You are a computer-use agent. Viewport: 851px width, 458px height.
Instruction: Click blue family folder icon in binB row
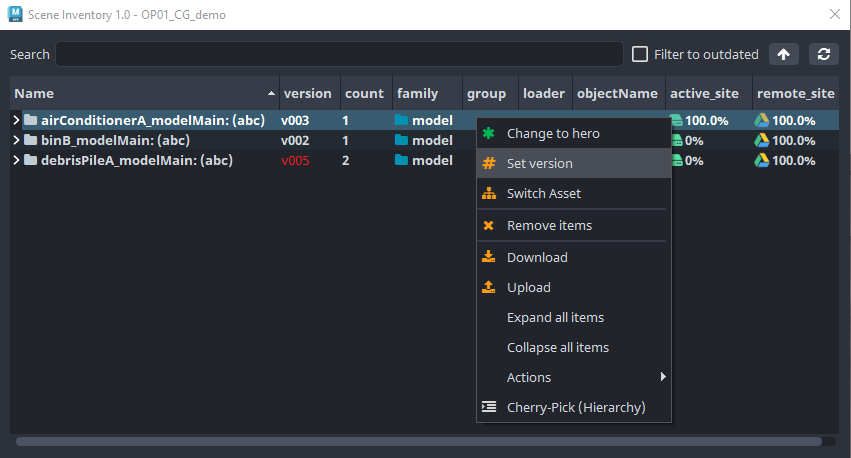[401, 140]
